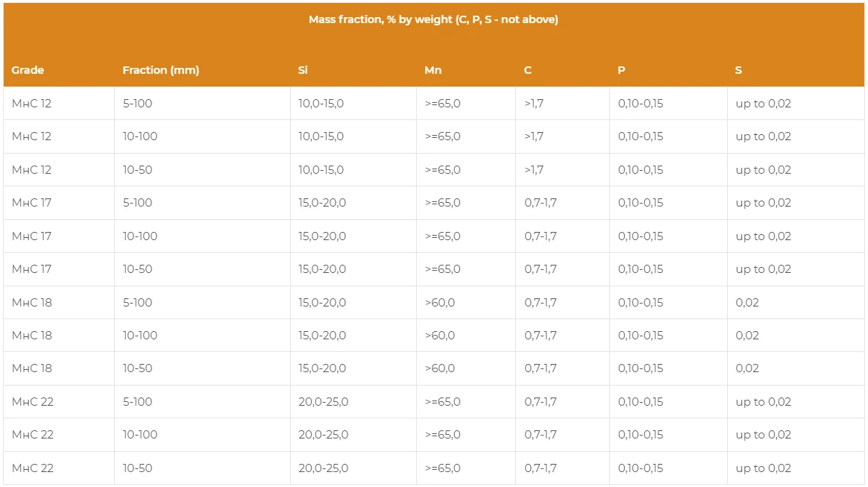Click the 0,02 sulfur value for МнС 18 10-50

746,368
